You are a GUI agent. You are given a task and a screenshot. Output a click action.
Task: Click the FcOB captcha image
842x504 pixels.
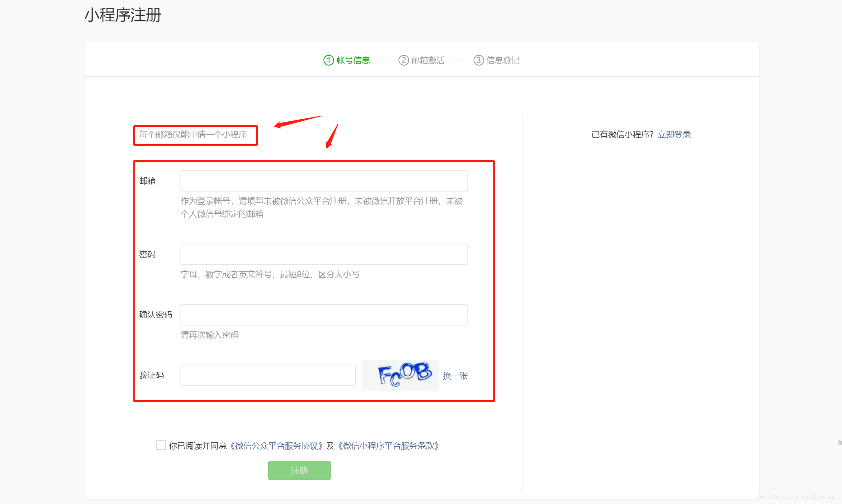[400, 375]
